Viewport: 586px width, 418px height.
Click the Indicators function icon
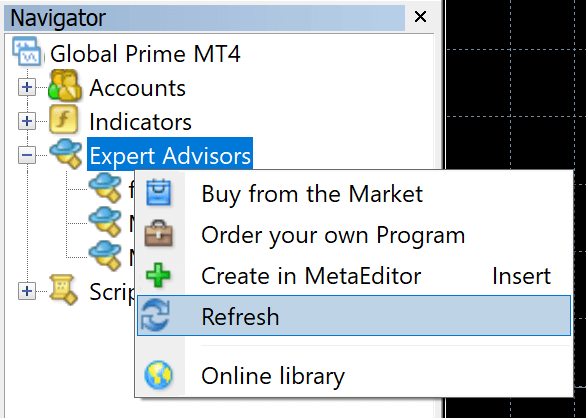[x=64, y=119]
